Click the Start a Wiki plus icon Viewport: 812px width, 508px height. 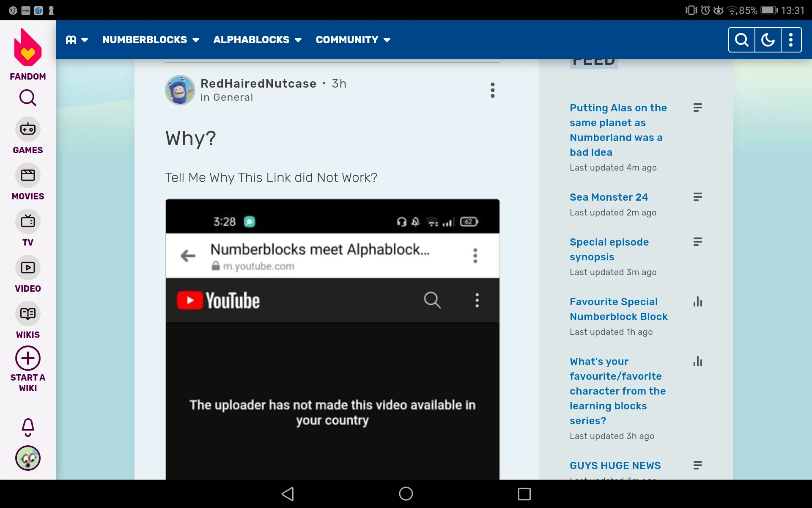(28, 359)
